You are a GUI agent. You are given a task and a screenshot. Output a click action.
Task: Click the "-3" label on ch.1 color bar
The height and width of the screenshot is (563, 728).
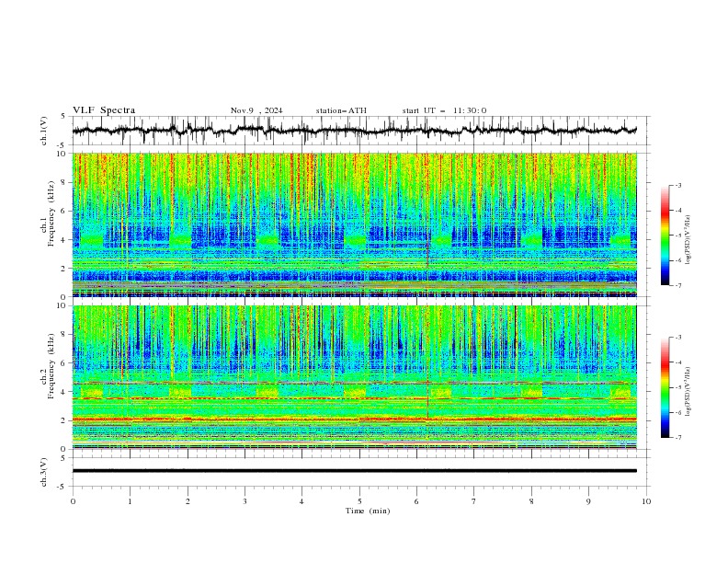coord(677,185)
